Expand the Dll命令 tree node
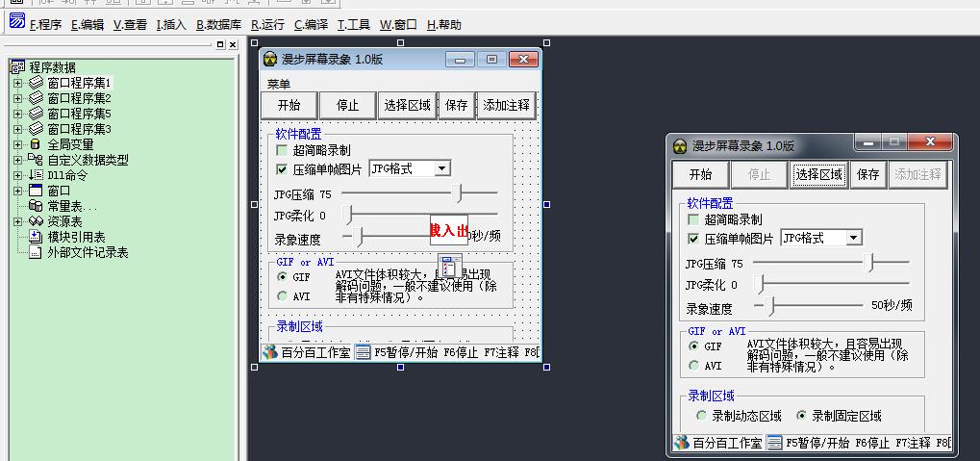This screenshot has width=980, height=461. [17, 175]
